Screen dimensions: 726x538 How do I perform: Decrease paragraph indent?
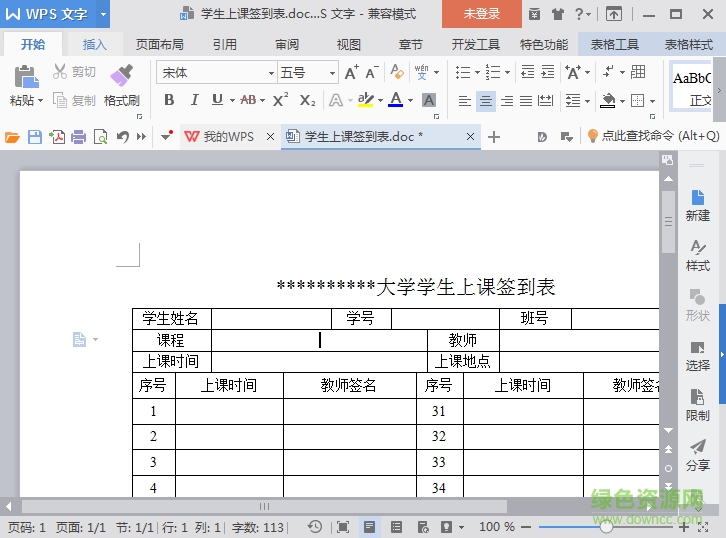(x=528, y=72)
